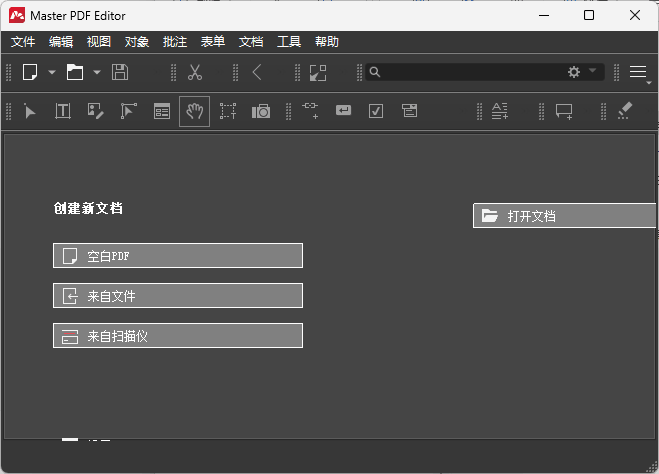The width and height of the screenshot is (659, 474).
Task: Select the Edit Vector Objects tool
Action: point(129,111)
